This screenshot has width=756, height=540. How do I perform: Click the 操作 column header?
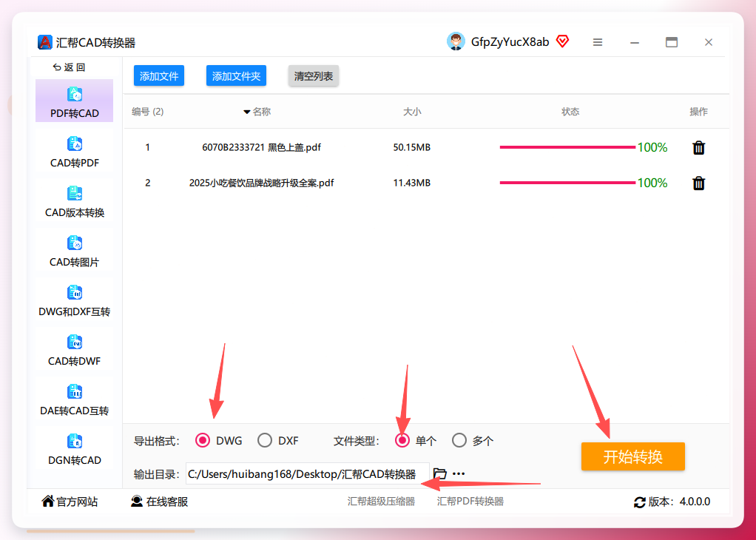[698, 112]
